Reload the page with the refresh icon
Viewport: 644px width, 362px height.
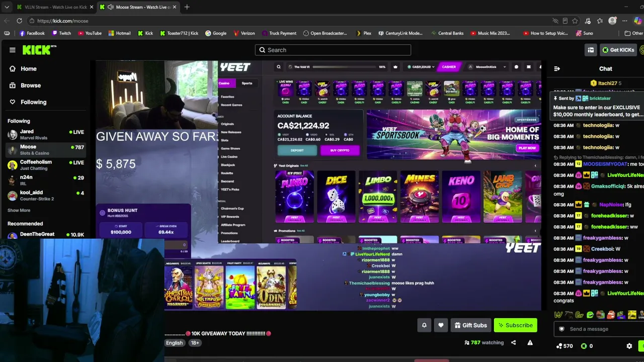19,21
